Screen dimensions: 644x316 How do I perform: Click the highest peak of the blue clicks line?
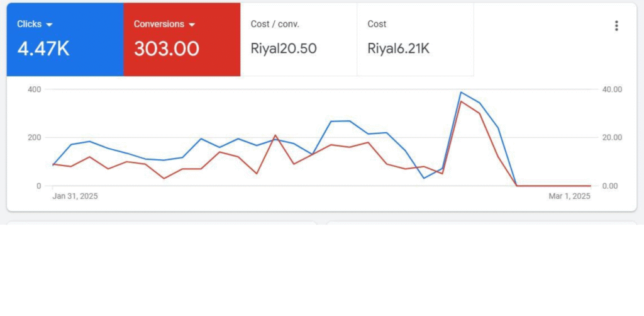tap(461, 92)
